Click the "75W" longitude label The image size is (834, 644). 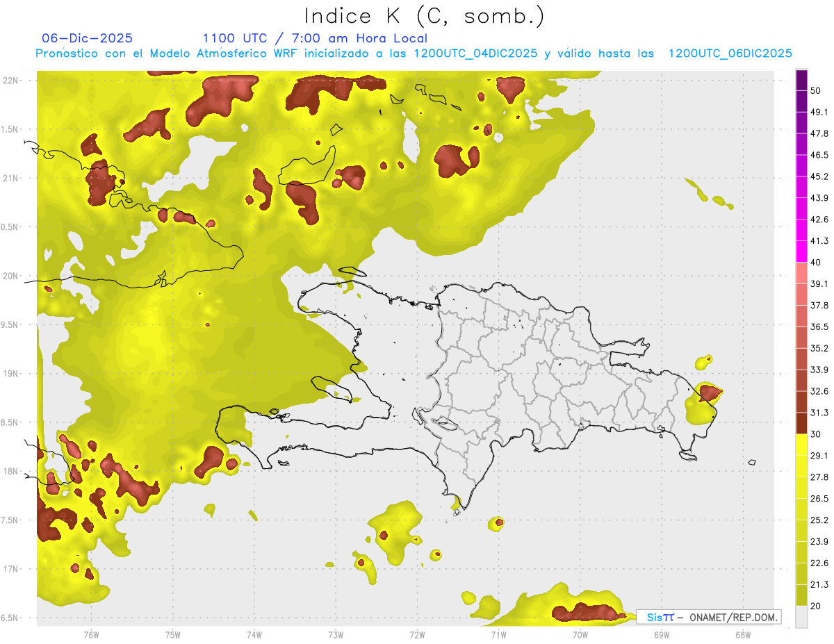(x=172, y=634)
